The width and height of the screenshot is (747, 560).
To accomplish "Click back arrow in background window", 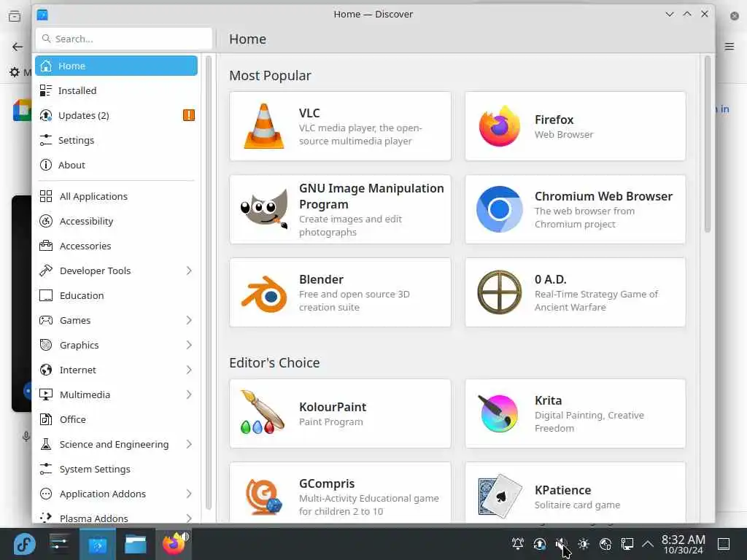I will (x=18, y=47).
